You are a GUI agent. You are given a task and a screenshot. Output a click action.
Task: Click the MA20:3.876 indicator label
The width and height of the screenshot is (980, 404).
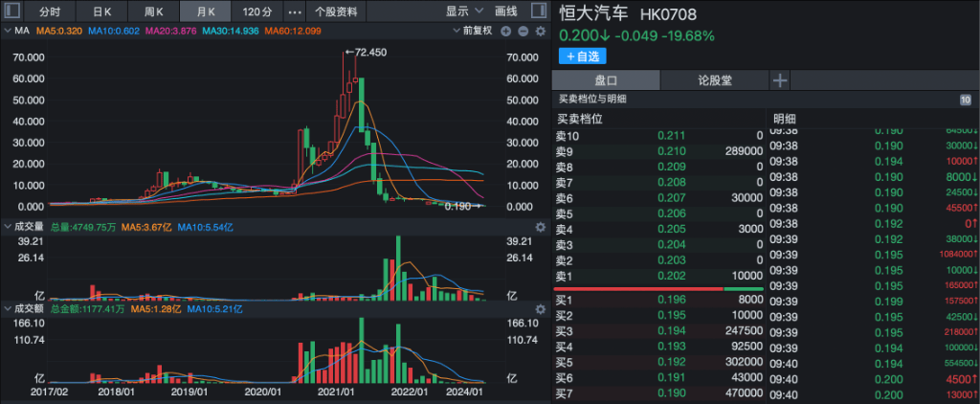pyautogui.click(x=171, y=31)
